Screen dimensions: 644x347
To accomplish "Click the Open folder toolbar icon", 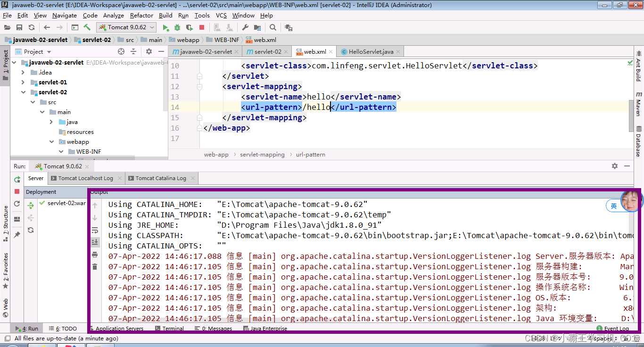I will pos(7,27).
